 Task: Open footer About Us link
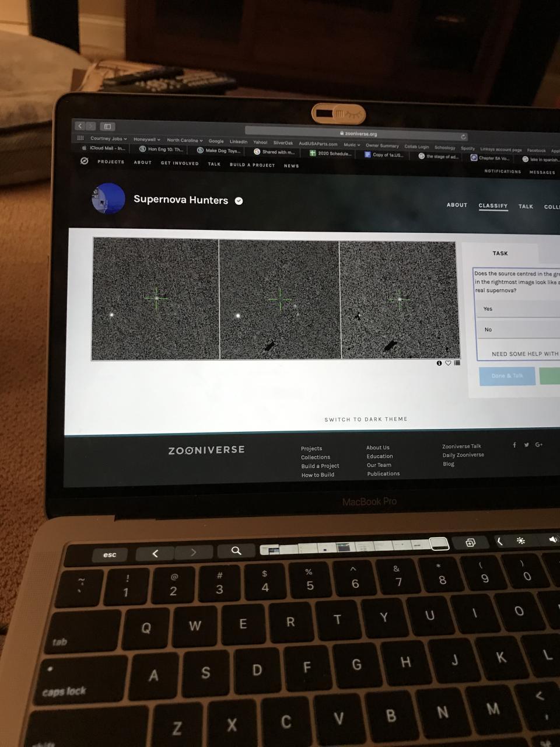(x=378, y=448)
